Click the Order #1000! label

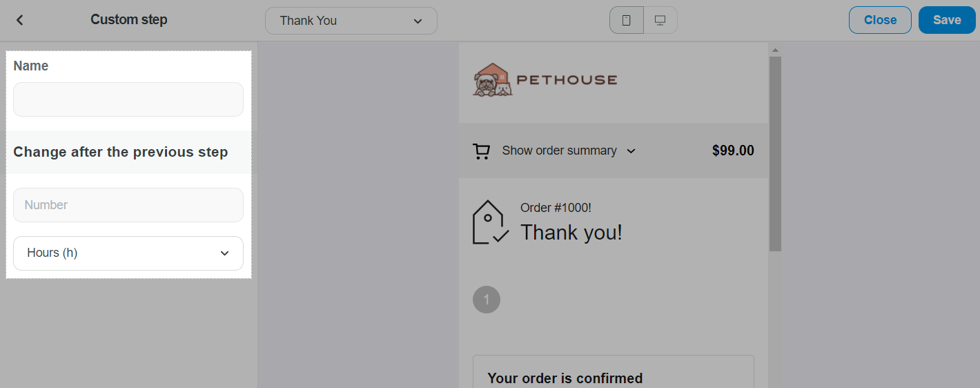pyautogui.click(x=556, y=208)
